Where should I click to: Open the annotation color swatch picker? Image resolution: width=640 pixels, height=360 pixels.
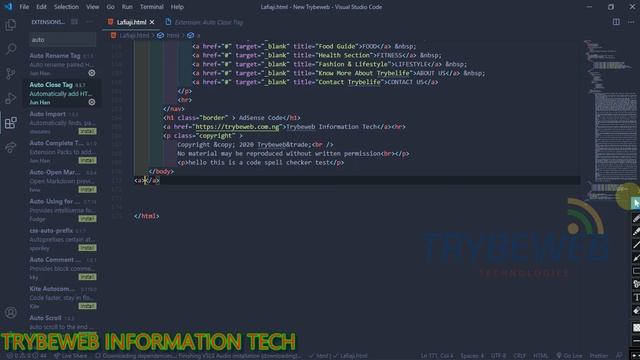[636, 327]
